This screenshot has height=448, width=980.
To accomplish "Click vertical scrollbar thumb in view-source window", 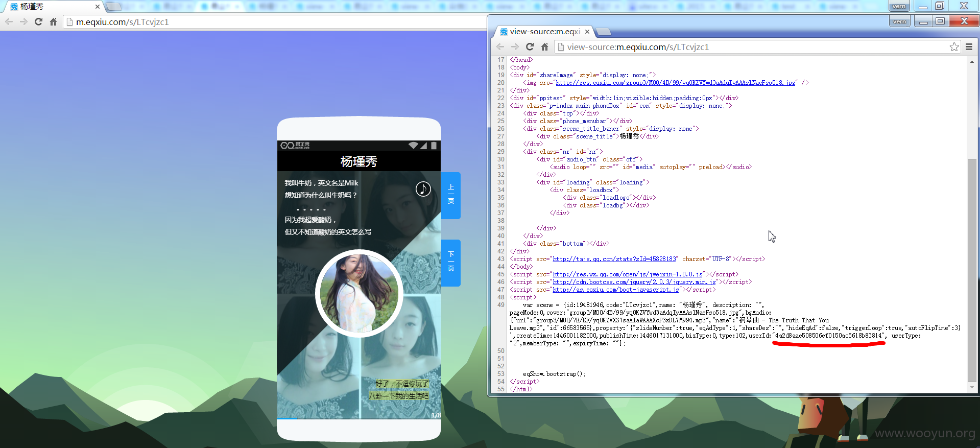I will 972,270.
